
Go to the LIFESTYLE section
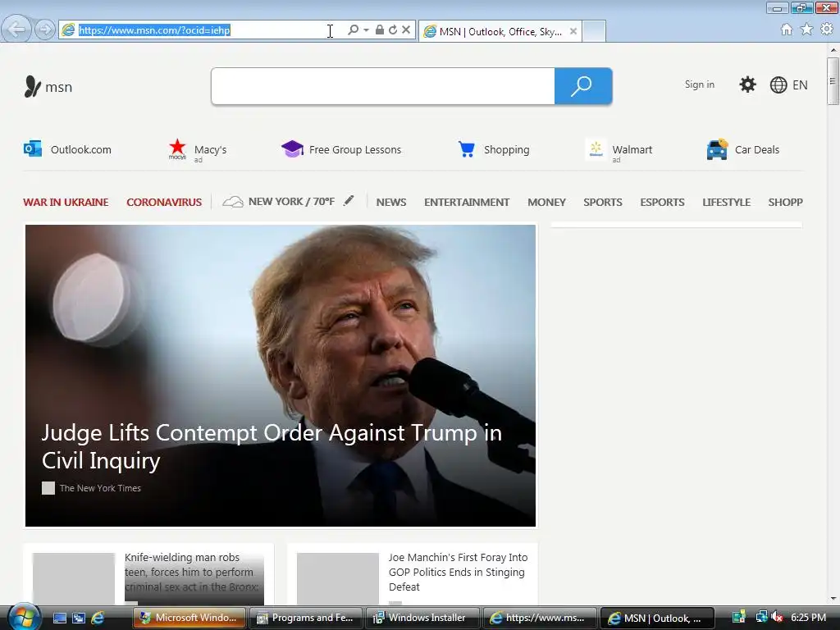pos(727,203)
